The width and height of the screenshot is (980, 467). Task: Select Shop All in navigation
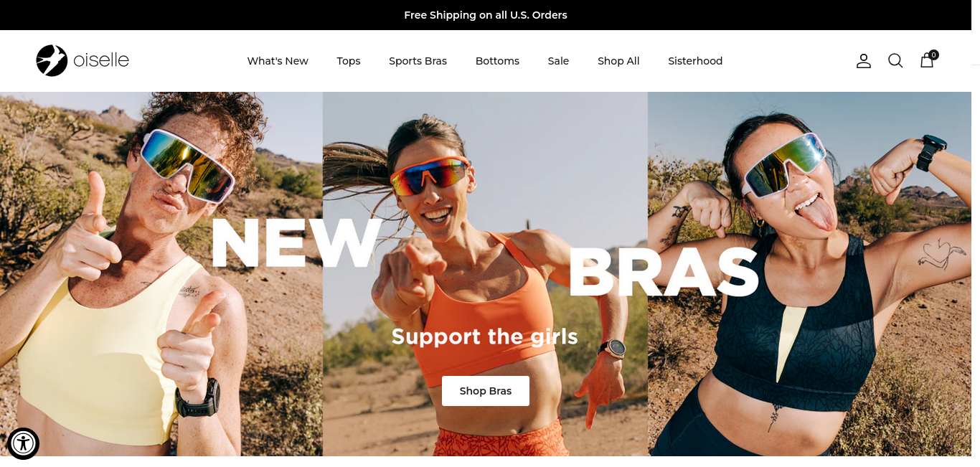pos(618,61)
